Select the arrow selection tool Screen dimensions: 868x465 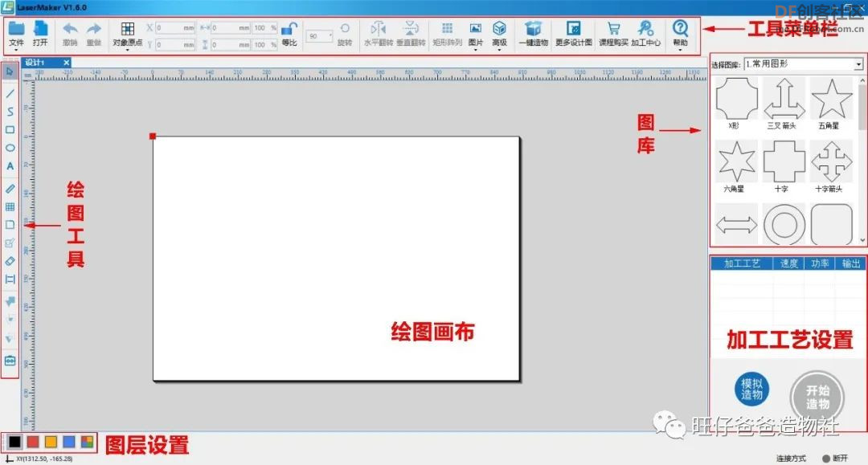(x=10, y=72)
